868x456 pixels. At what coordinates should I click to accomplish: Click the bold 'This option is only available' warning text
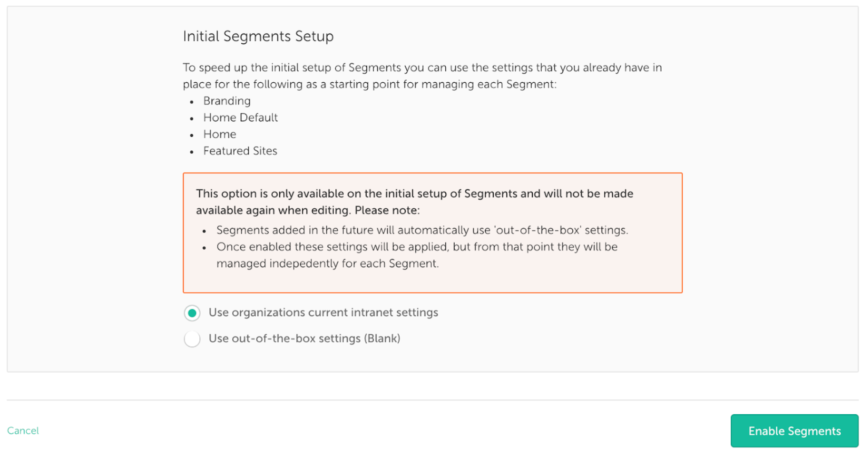414,202
